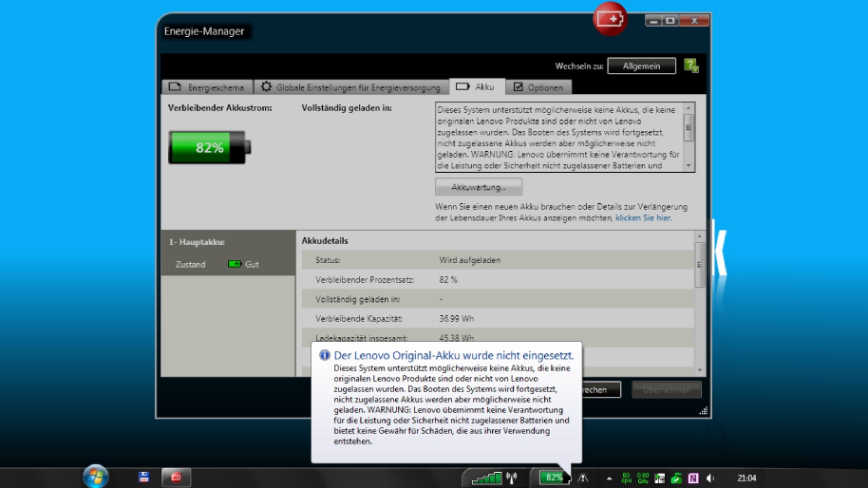Click the Akkudetails scrollbar thumb
The width and height of the screenshot is (868, 488).
[700, 265]
